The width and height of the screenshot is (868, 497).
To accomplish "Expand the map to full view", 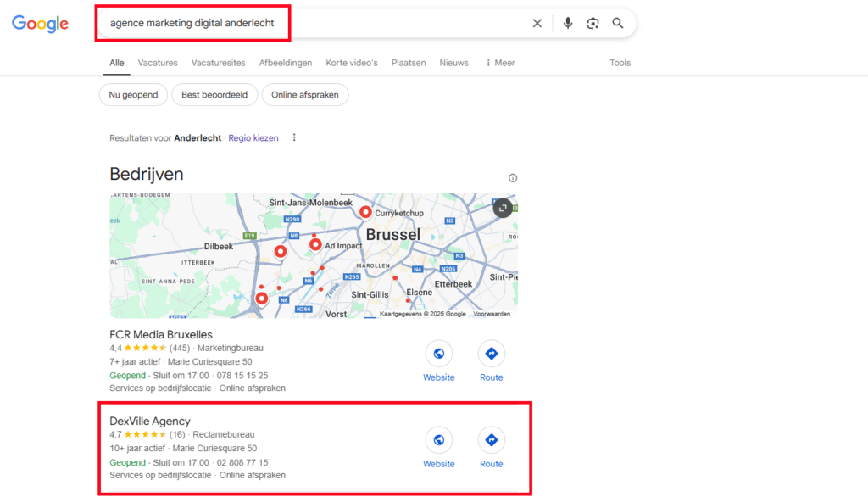I will [x=503, y=208].
